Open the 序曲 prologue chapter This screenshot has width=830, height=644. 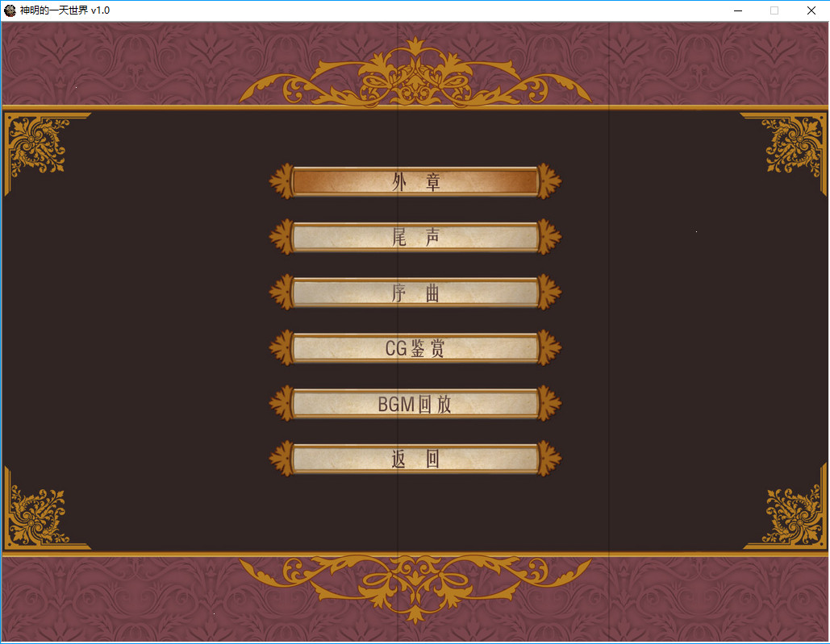(415, 293)
